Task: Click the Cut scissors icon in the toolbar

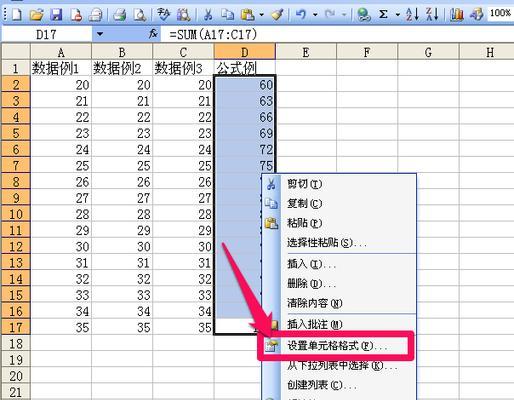Action: [x=208, y=15]
